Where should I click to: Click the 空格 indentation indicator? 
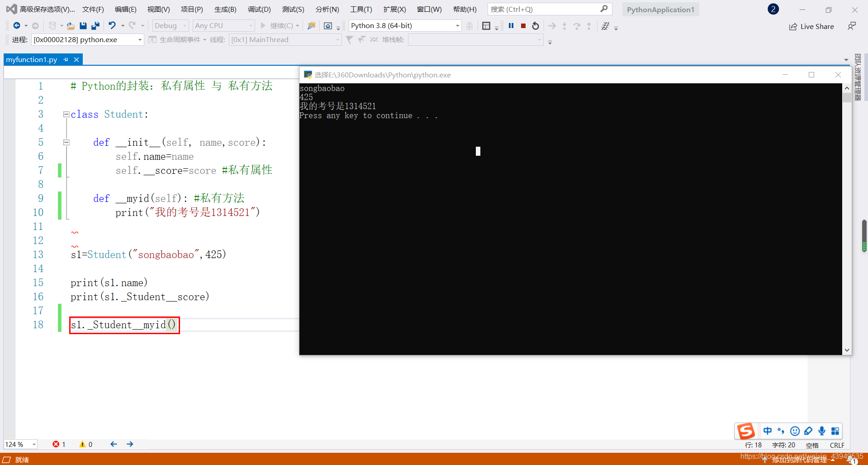pyautogui.click(x=812, y=445)
